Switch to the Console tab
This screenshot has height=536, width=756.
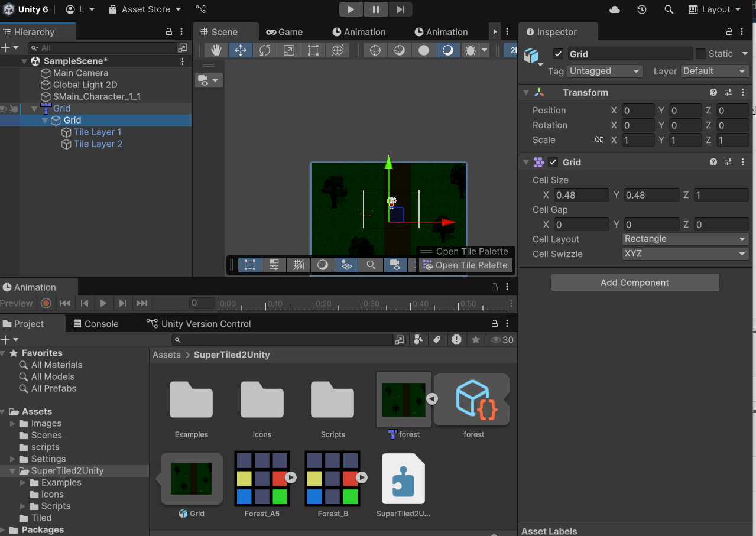[96, 324]
